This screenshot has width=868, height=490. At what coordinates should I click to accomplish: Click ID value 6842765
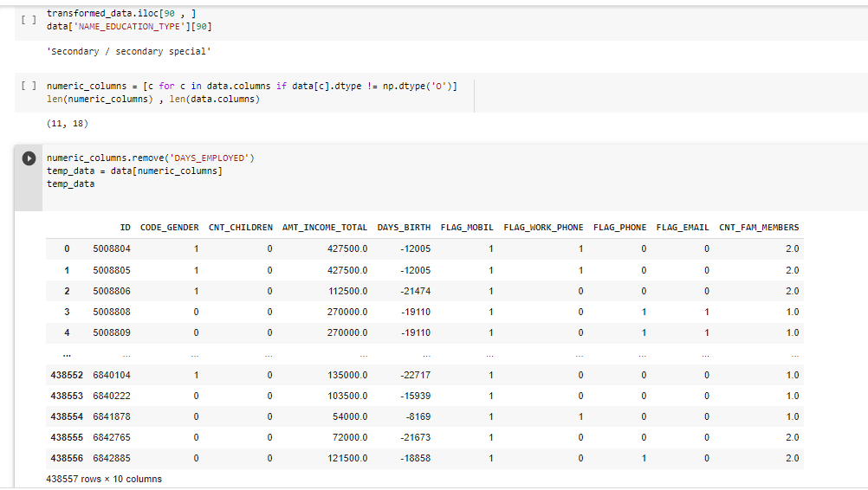click(112, 437)
